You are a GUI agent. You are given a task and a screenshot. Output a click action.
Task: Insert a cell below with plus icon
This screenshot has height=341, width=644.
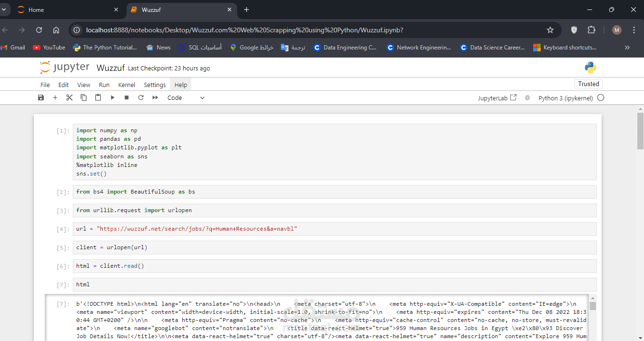tap(55, 97)
